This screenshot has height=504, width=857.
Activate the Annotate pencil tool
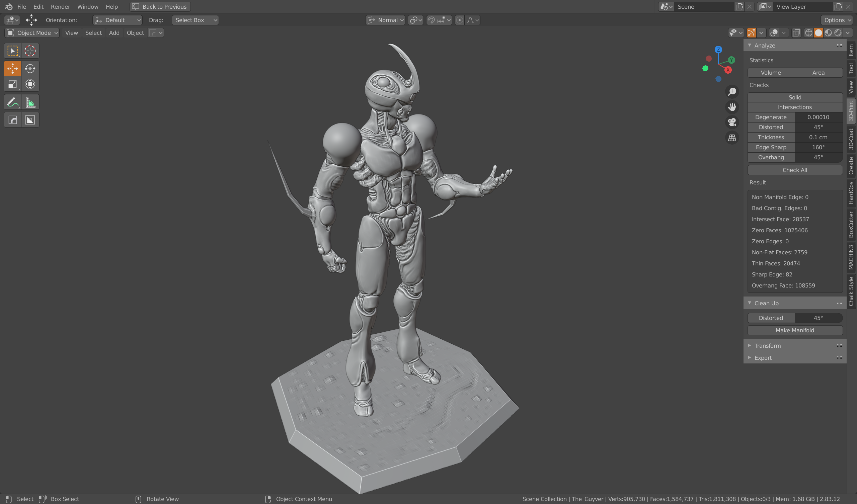[x=13, y=102]
